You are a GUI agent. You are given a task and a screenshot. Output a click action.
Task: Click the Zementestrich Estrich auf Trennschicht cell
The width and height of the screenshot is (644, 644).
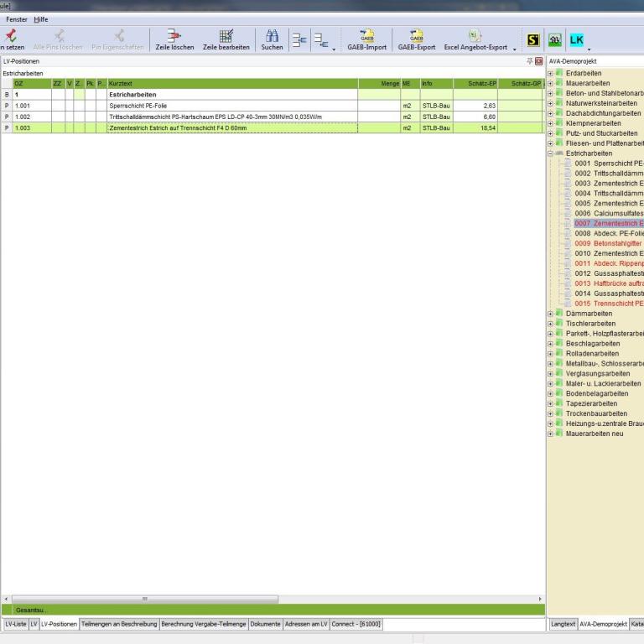point(232,127)
